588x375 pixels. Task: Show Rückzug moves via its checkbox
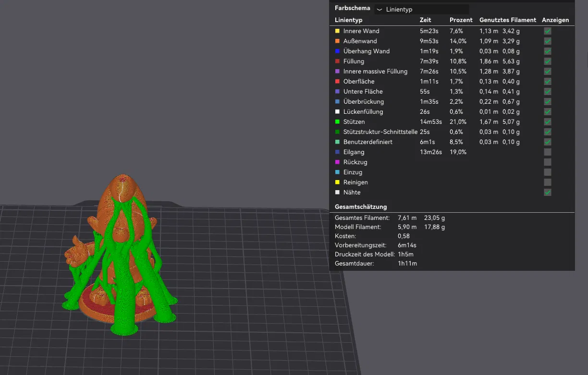(547, 162)
